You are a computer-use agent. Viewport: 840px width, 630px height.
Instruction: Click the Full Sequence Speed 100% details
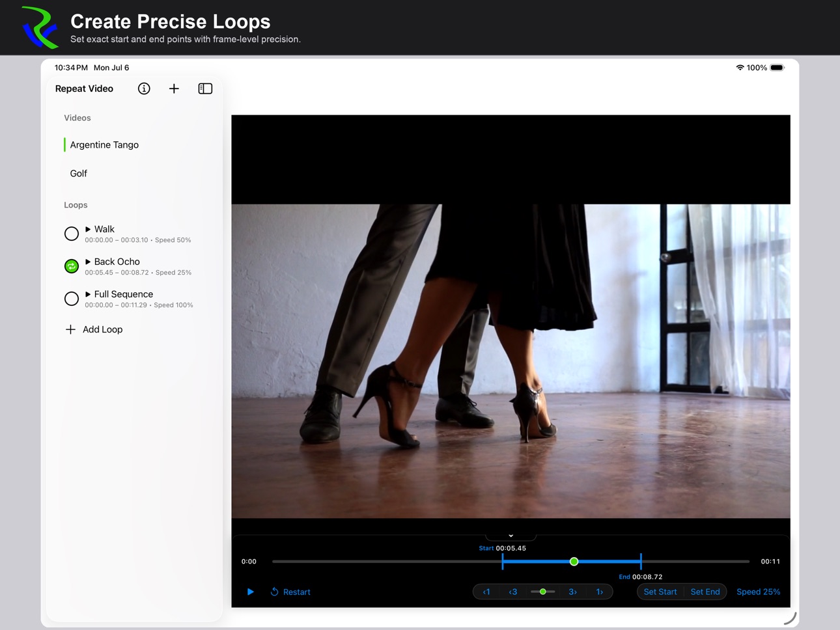coord(173,305)
